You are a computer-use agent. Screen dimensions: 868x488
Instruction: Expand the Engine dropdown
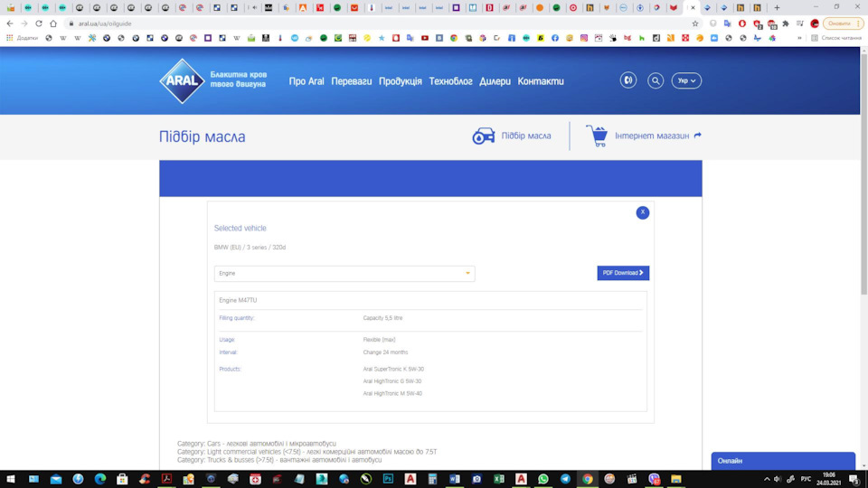pos(344,273)
